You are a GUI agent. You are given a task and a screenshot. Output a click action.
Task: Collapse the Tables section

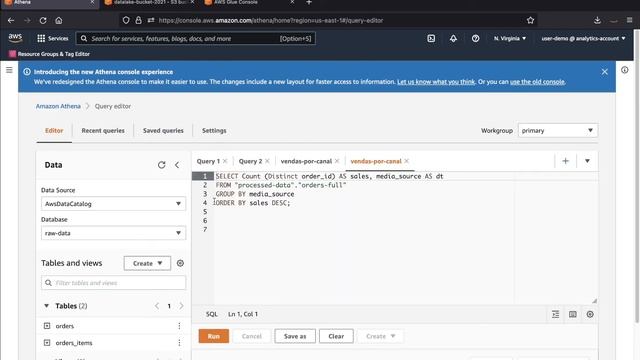(x=47, y=306)
